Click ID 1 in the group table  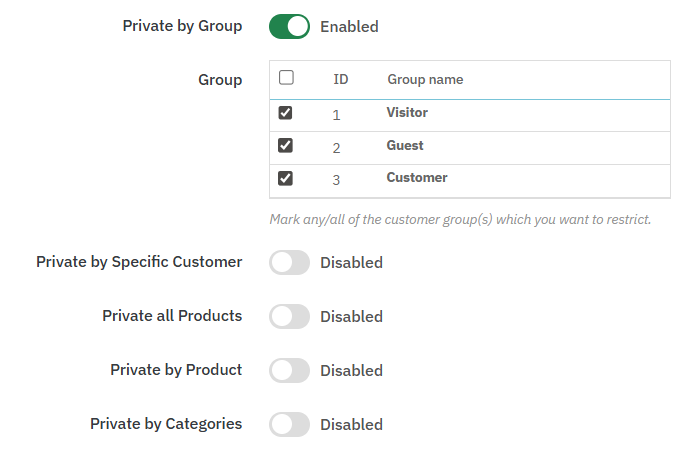(x=336, y=115)
